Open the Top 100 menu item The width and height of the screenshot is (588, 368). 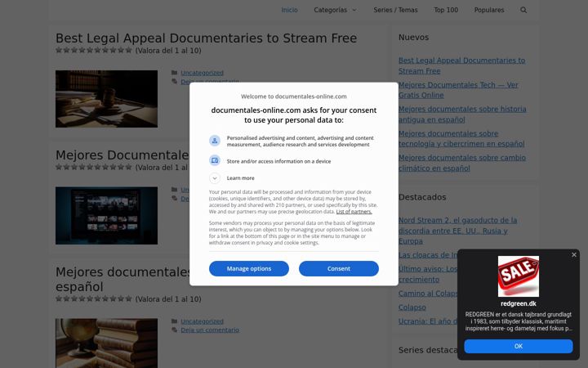tap(446, 10)
